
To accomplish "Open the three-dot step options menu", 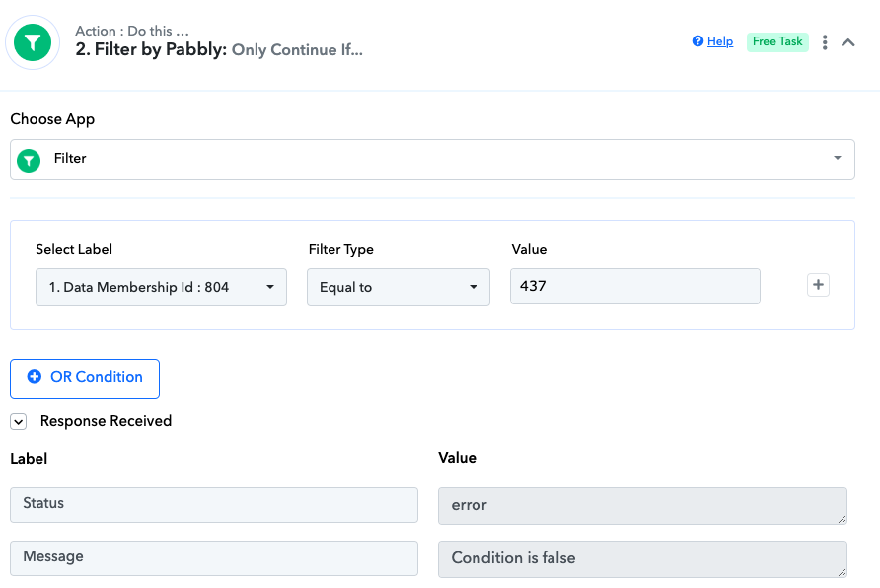I will [x=825, y=42].
